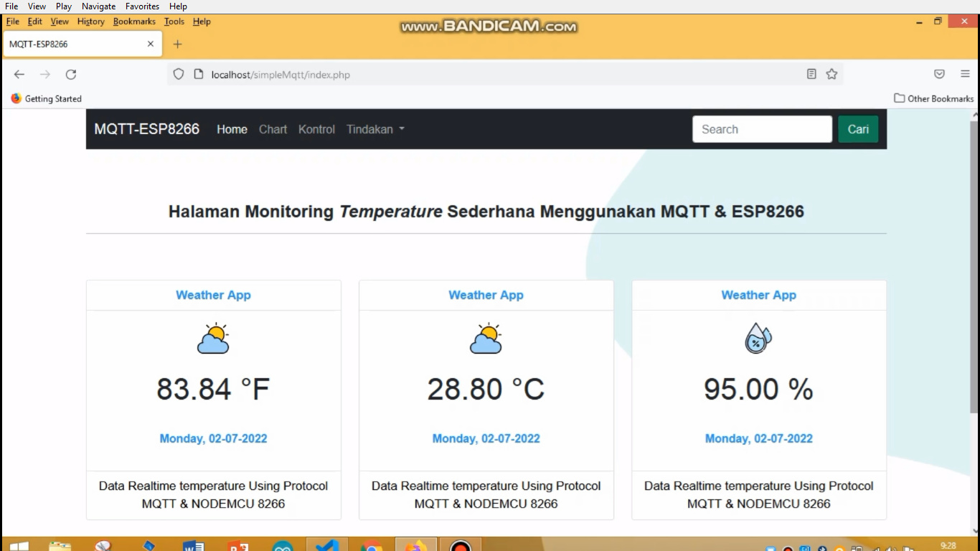The image size is (980, 551).
Task: Open Bandicam from the taskbar
Action: click(461, 545)
